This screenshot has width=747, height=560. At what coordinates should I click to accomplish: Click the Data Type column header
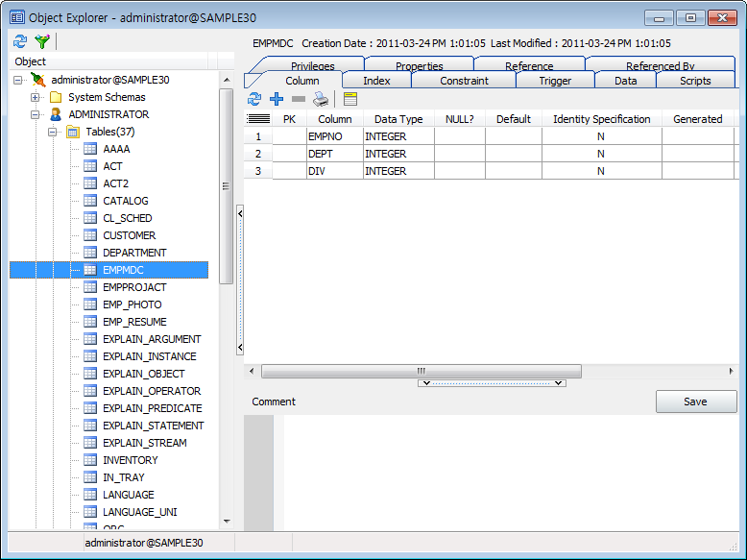[x=398, y=119]
